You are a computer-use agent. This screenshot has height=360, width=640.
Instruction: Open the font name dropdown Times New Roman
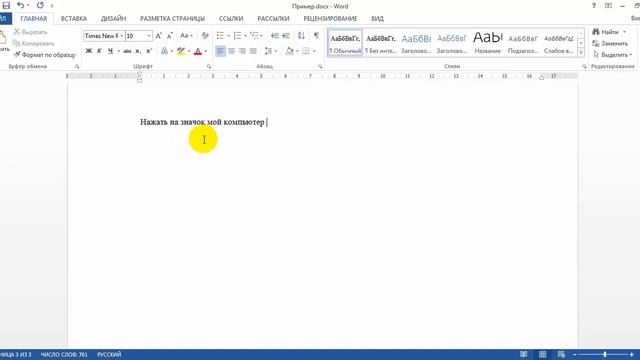pyautogui.click(x=122, y=36)
